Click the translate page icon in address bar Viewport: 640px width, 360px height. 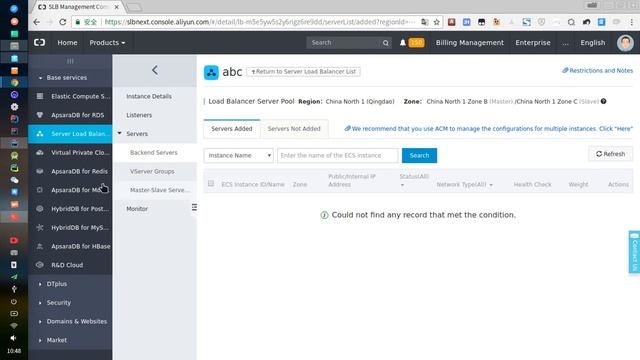tap(424, 22)
